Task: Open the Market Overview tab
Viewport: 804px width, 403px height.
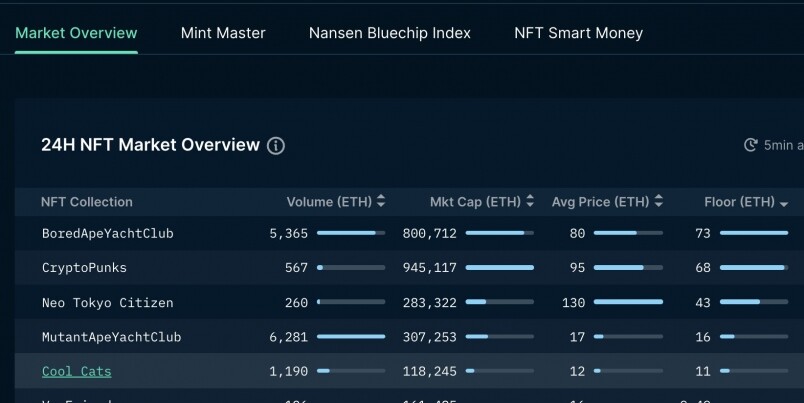Action: [76, 33]
